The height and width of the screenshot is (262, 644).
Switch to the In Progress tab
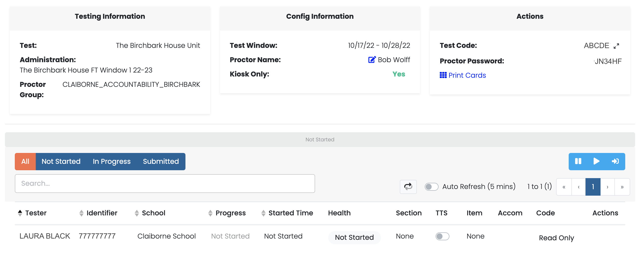coord(112,161)
